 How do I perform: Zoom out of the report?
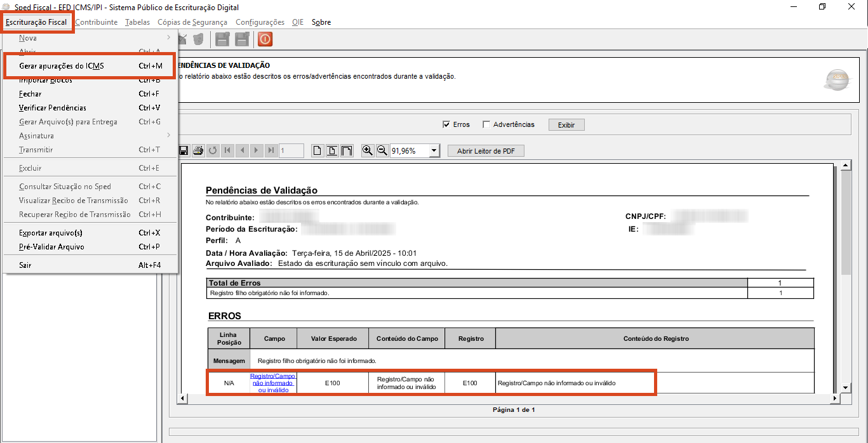[x=382, y=150]
